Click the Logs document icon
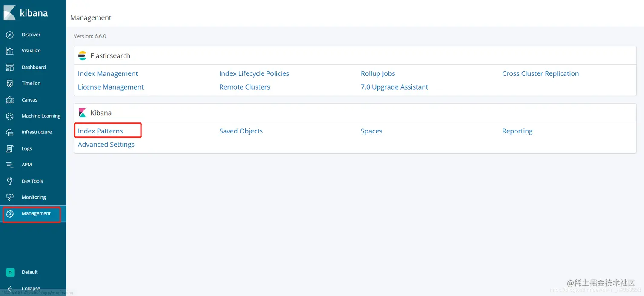This screenshot has height=296, width=644. 10,148
